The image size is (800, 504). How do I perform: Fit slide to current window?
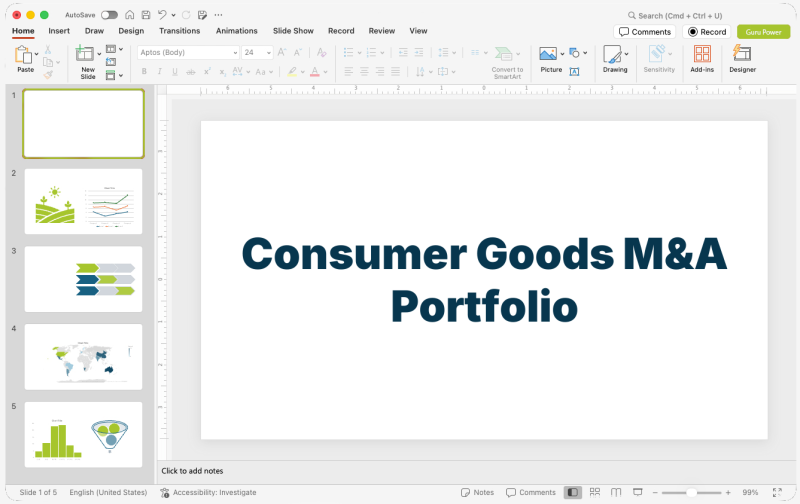[777, 492]
